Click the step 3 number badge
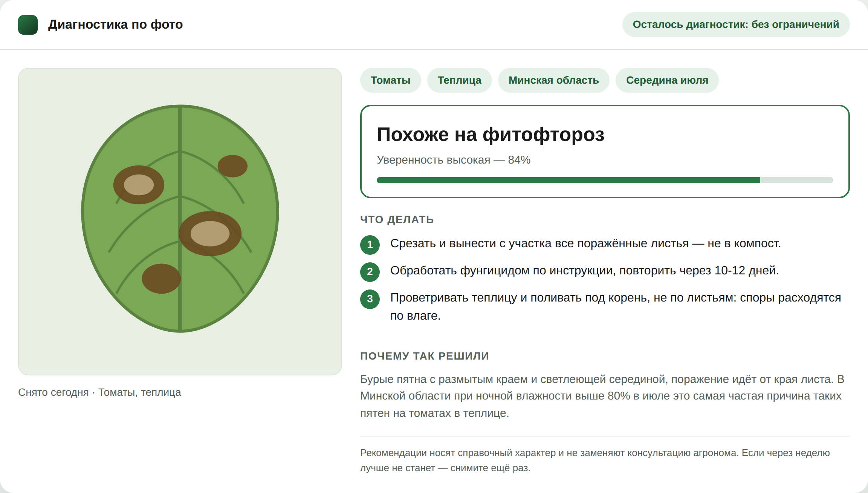Screen dimensions: 868x493 coord(370,299)
